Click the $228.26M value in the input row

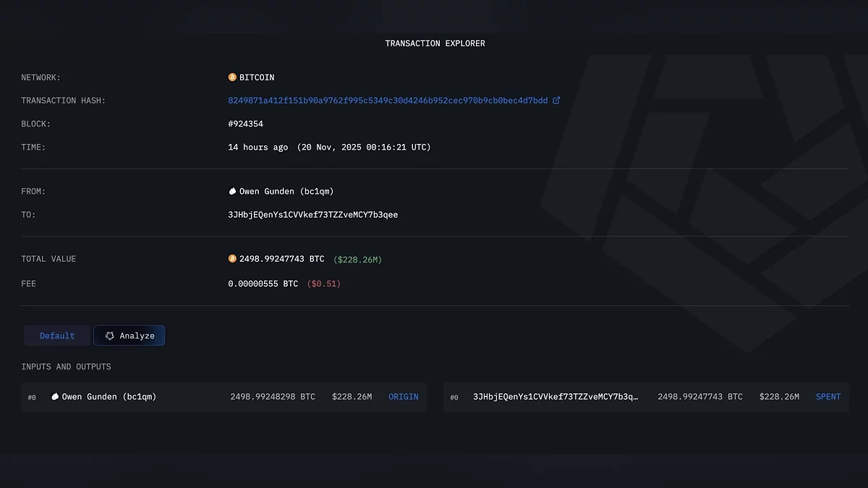coord(352,397)
